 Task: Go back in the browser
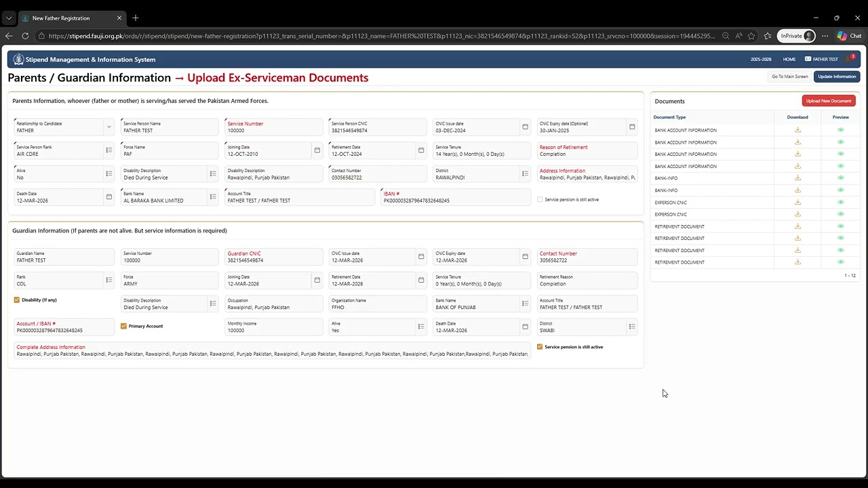pyautogui.click(x=9, y=36)
